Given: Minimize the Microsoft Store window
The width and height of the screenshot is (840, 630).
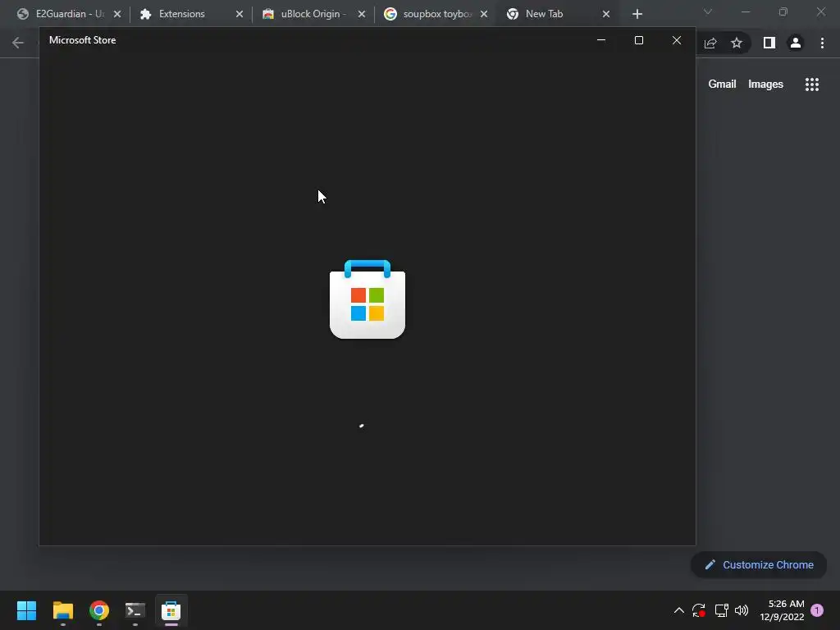Looking at the screenshot, I should pyautogui.click(x=601, y=40).
